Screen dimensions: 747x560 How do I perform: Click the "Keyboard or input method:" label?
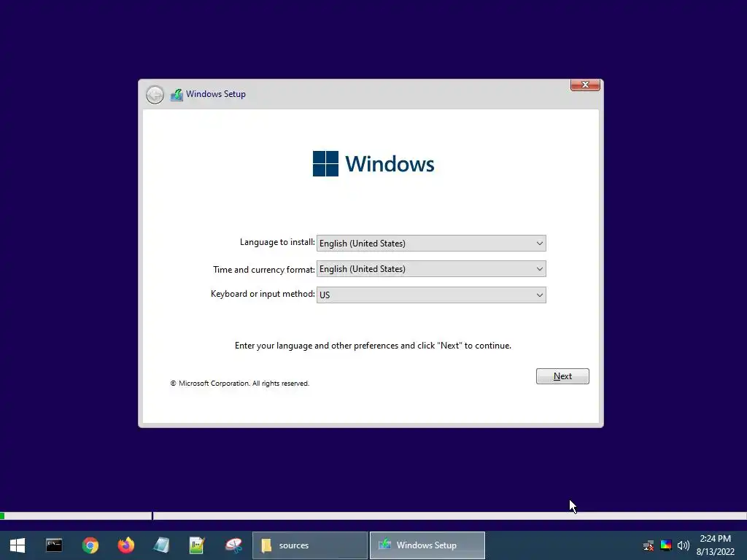point(263,294)
